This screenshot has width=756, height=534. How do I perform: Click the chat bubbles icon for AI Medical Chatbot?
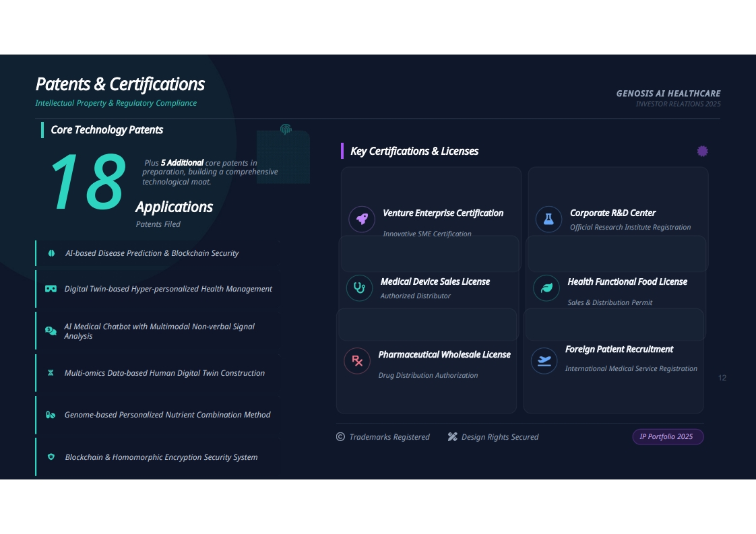51,331
